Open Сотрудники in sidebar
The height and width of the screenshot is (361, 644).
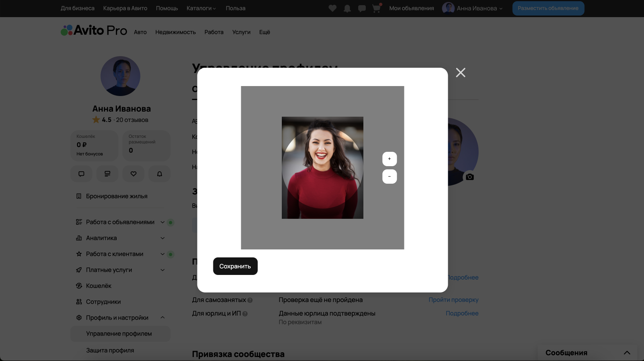coord(103,302)
